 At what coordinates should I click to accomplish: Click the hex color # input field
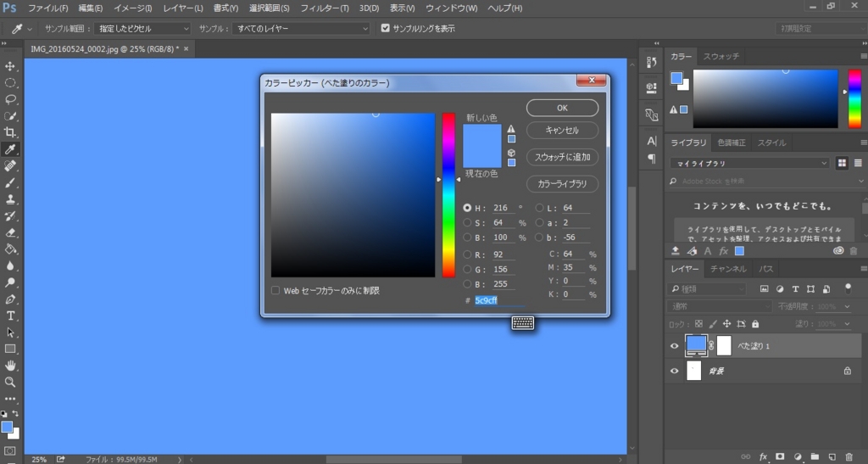point(498,300)
